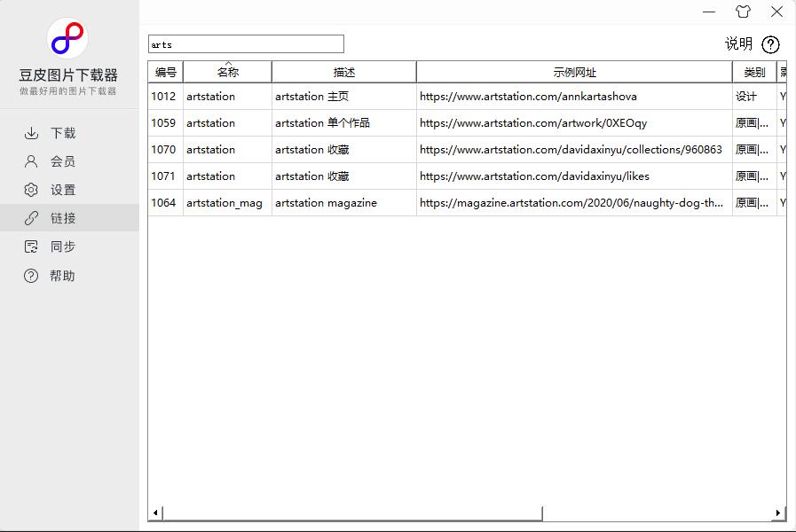Click the 说明 link
Image resolution: width=796 pixels, height=532 pixels.
pos(738,44)
